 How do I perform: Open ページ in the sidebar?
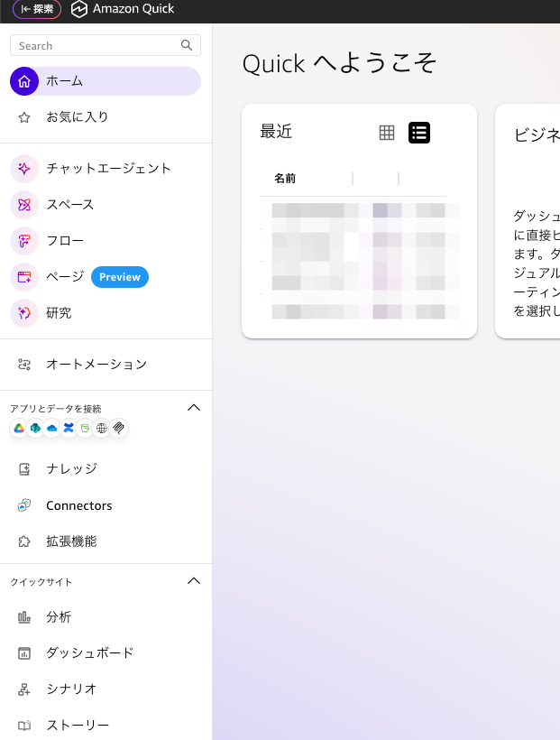(x=65, y=277)
